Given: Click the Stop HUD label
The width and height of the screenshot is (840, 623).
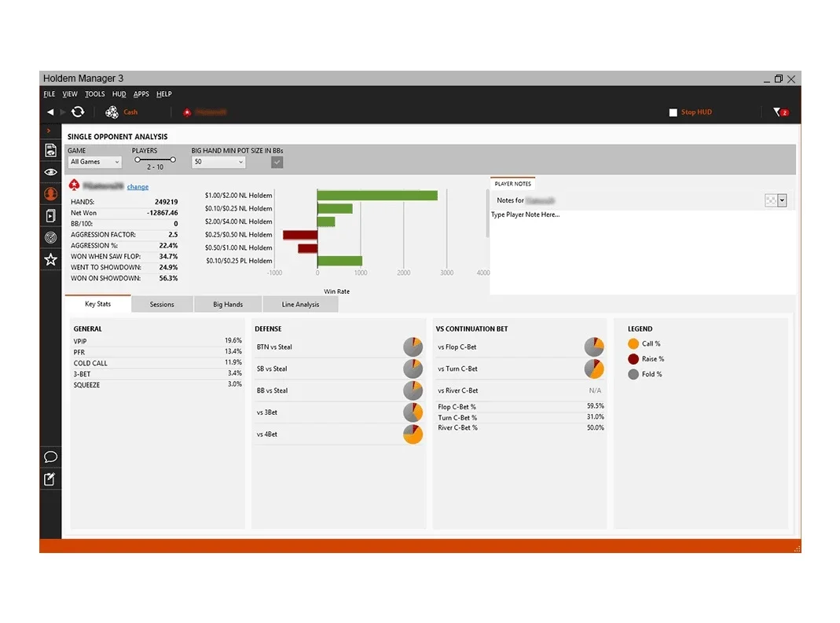Looking at the screenshot, I should 696,112.
